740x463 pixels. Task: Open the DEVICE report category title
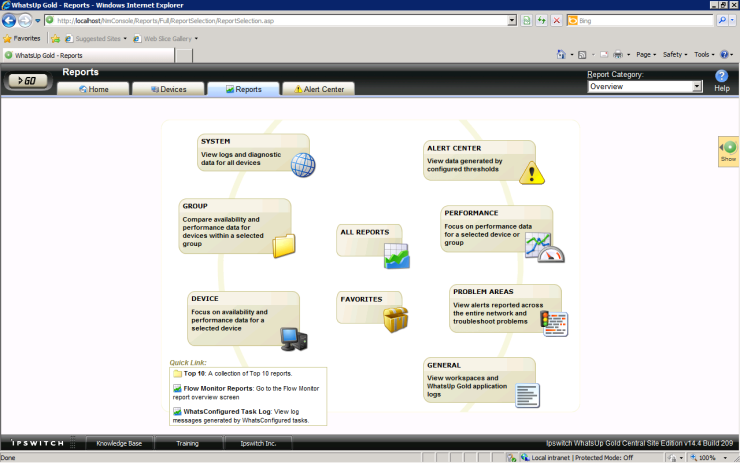click(205, 299)
